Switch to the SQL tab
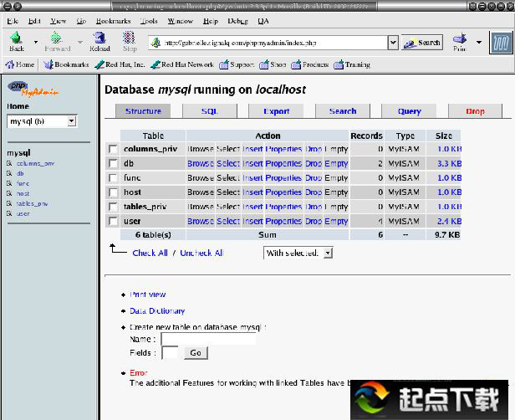The image size is (515, 420). pos(210,111)
